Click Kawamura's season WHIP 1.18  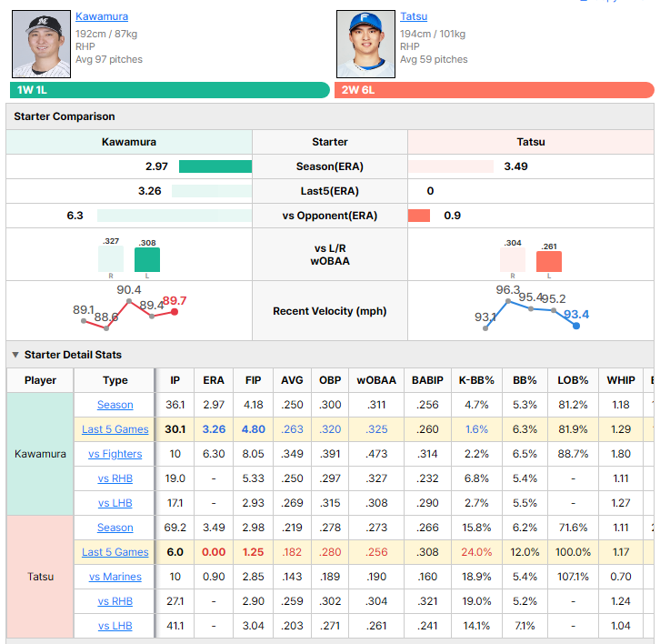[621, 405]
